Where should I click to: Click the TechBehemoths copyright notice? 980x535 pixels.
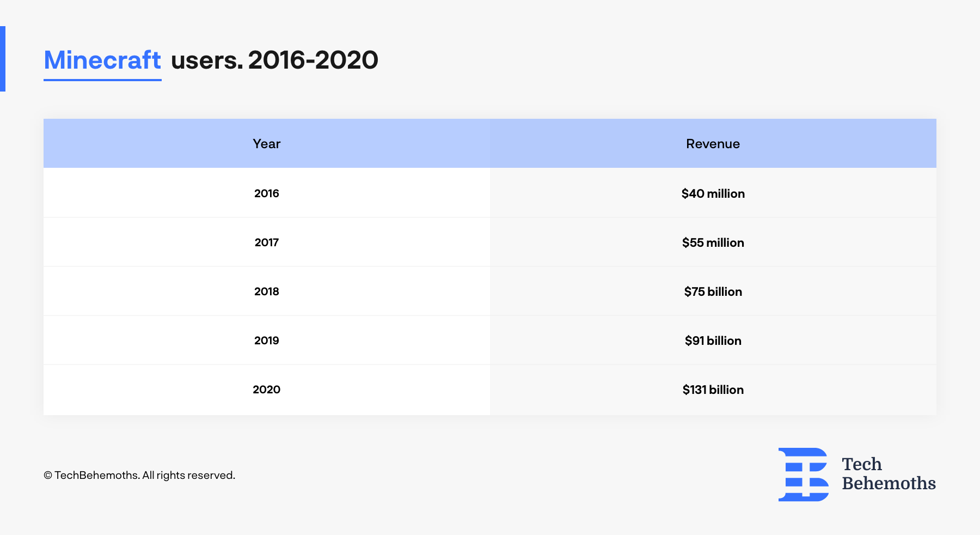[139, 475]
